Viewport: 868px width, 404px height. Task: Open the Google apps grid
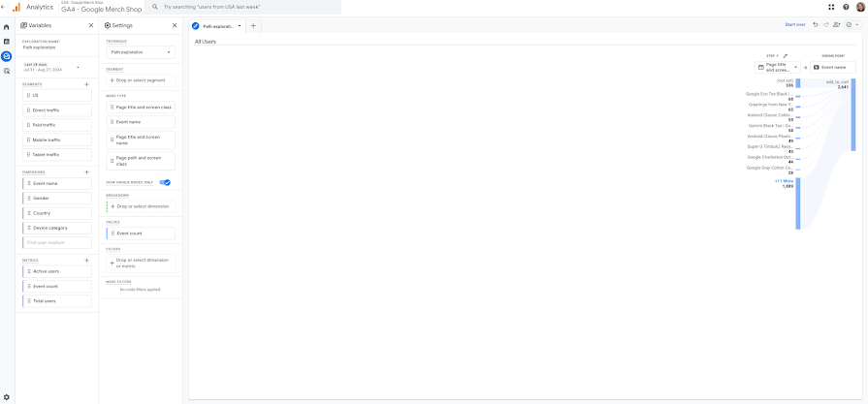coord(831,7)
